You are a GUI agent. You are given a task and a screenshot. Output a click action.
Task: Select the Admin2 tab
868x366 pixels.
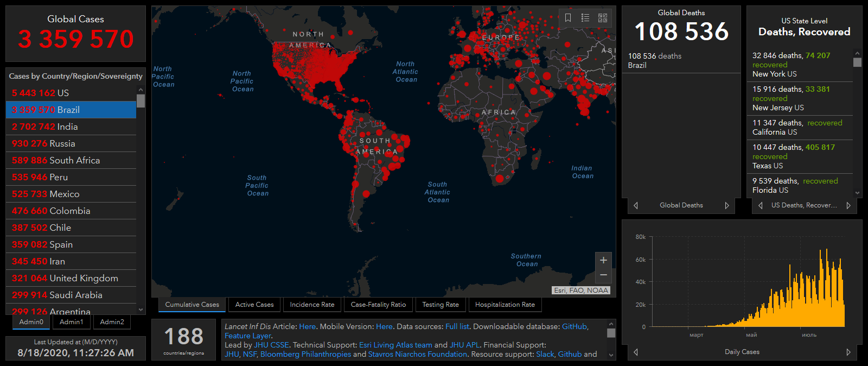pyautogui.click(x=112, y=322)
